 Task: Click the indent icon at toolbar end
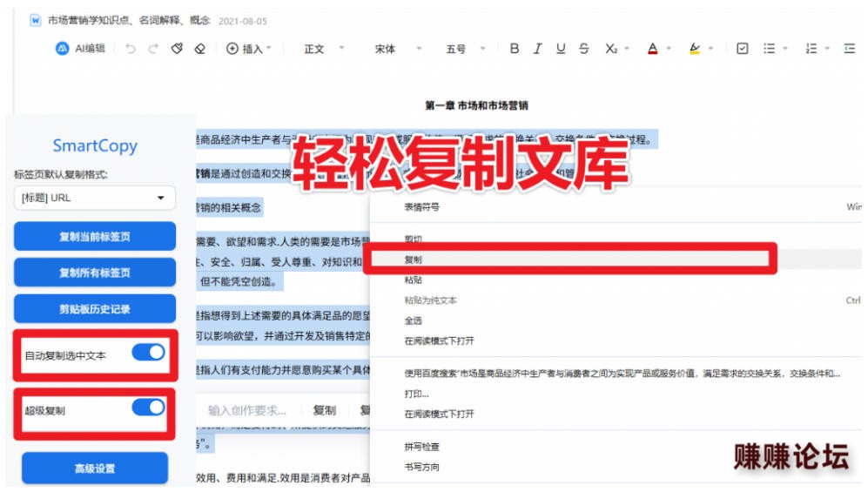[x=850, y=49]
